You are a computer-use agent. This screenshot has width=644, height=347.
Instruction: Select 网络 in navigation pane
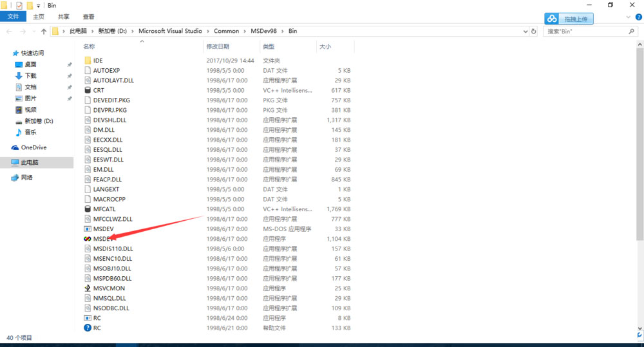click(26, 178)
